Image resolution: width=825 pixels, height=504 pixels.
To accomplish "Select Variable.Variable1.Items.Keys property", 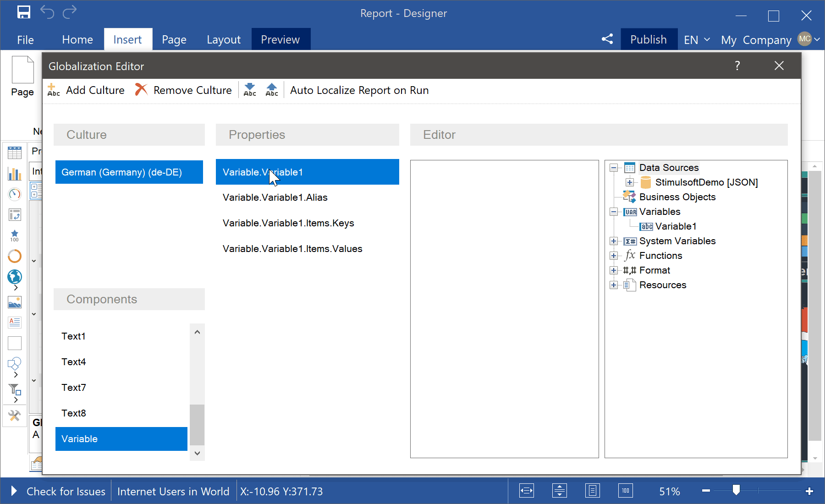I will (x=307, y=223).
